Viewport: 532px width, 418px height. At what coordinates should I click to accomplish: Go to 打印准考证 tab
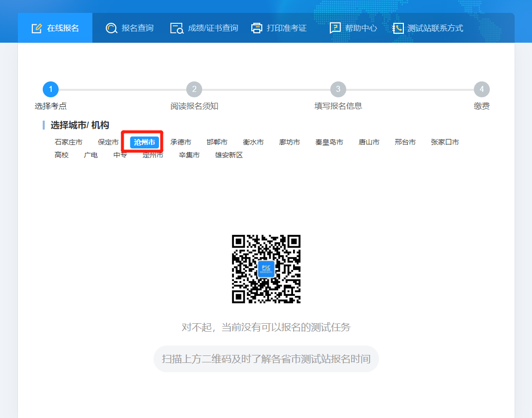(279, 28)
